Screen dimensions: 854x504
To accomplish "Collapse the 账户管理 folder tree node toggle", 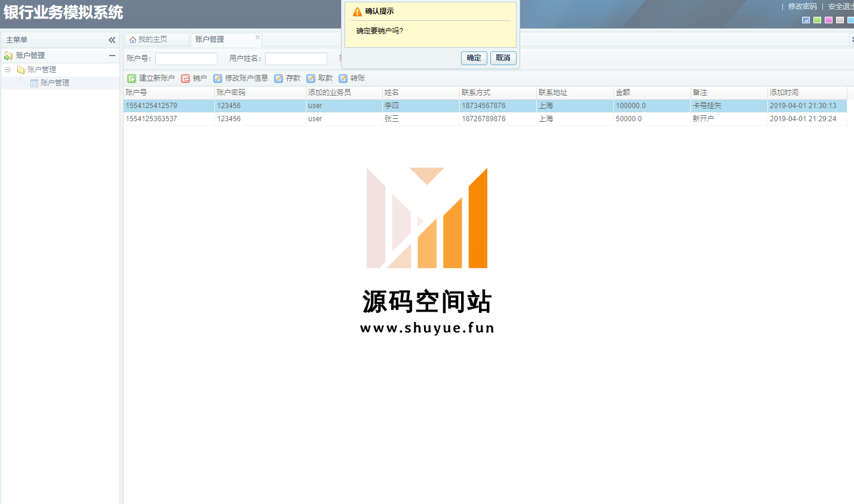I will pyautogui.click(x=8, y=70).
